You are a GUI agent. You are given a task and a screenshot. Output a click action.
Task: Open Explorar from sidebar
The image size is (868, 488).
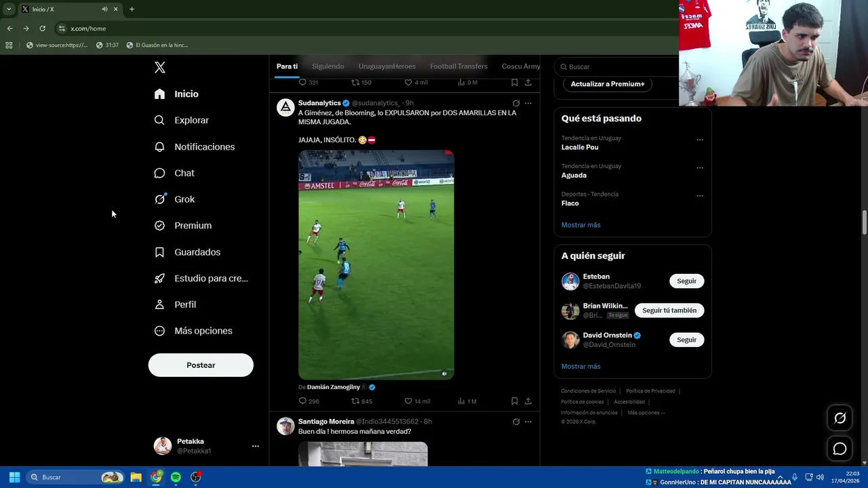click(x=181, y=120)
